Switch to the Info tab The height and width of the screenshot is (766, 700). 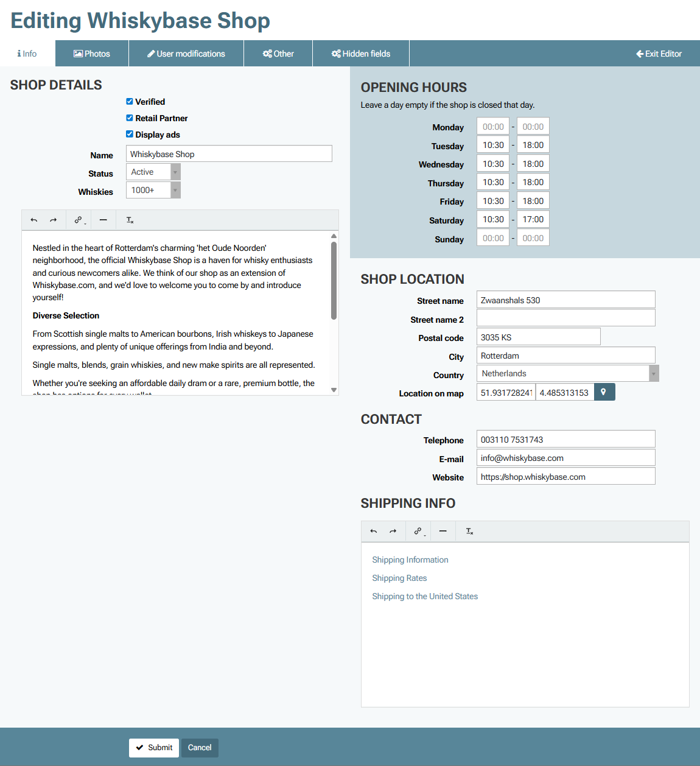coord(27,54)
